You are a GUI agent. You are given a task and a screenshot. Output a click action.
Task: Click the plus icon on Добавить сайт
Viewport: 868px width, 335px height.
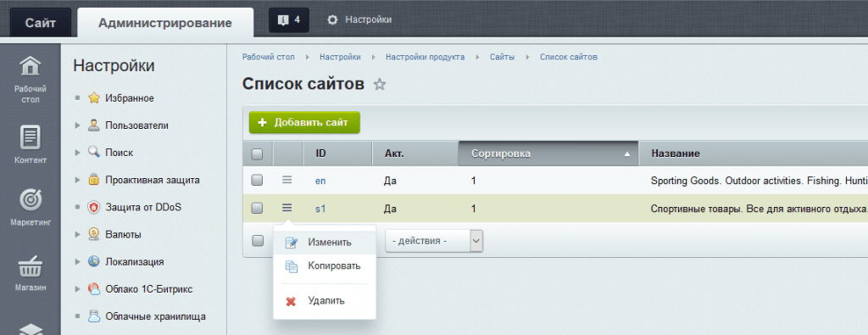pos(263,122)
